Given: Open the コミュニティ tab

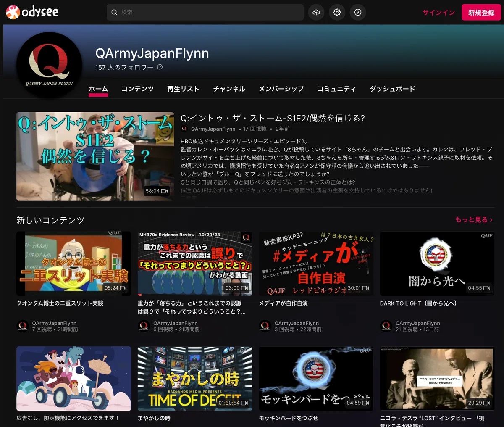Looking at the screenshot, I should tap(336, 89).
